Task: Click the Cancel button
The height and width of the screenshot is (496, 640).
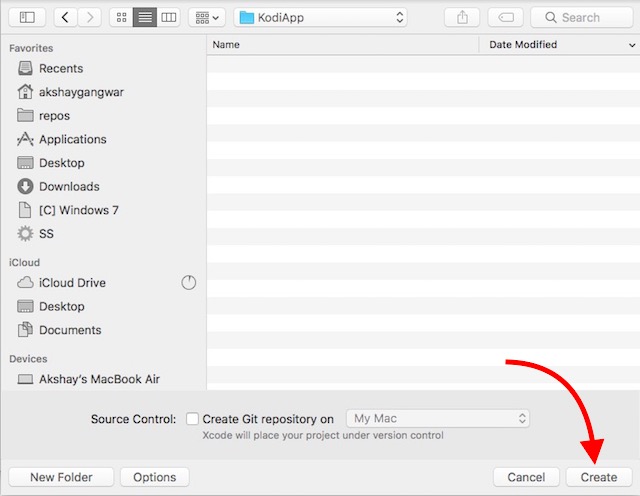Action: tap(526, 477)
